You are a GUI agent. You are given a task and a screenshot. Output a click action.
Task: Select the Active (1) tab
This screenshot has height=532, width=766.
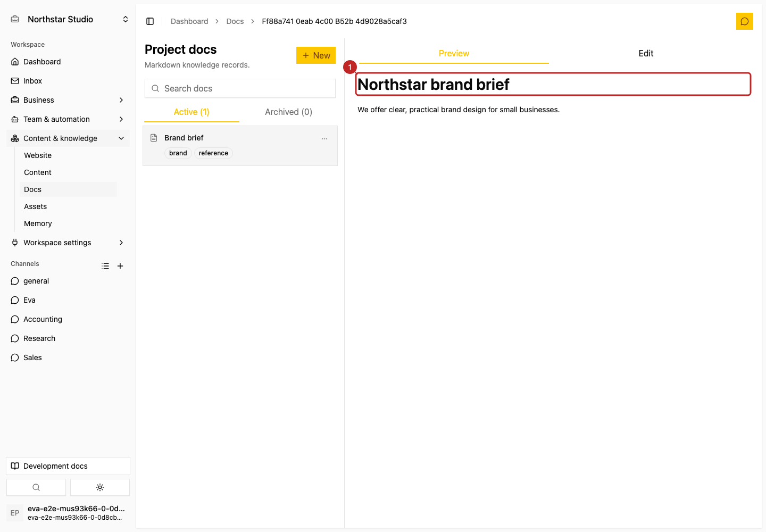point(191,112)
